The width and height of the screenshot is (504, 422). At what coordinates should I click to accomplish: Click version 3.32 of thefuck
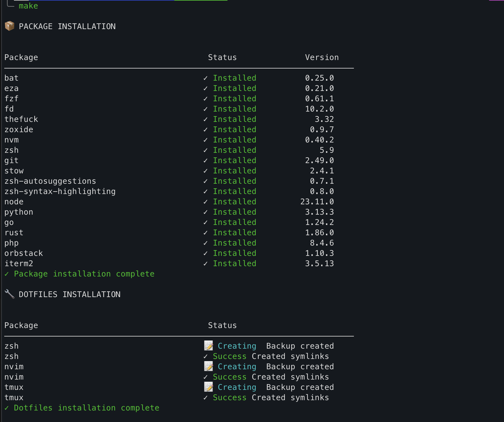(x=324, y=119)
